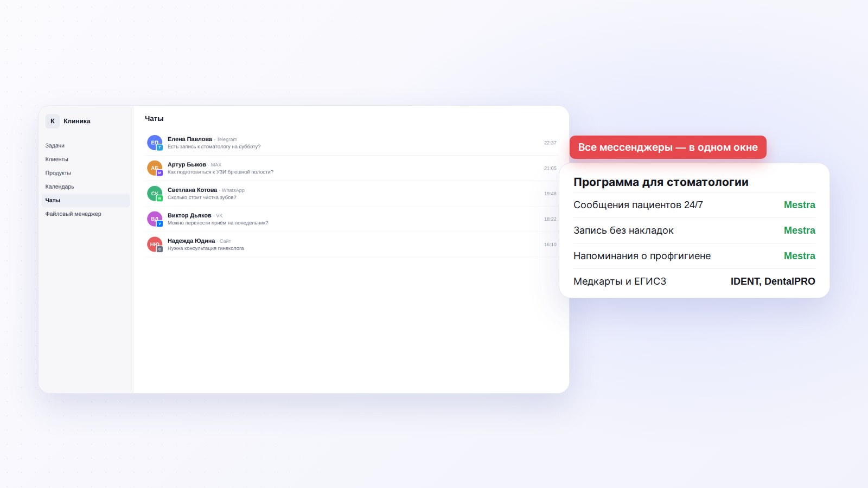Click the Telegram source label
The image size is (868, 488).
(x=227, y=139)
